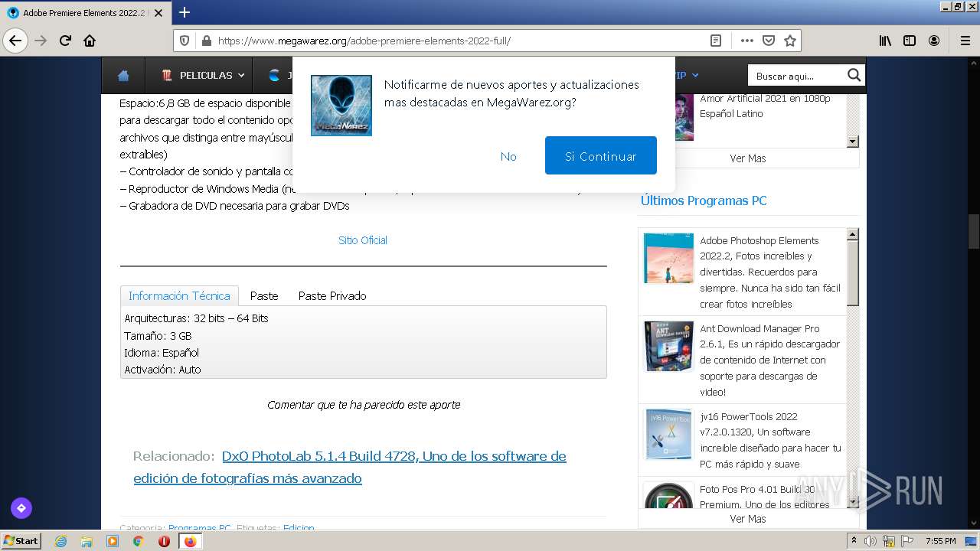Toggle reader view icon in address bar
Image resolution: width=980 pixels, height=551 pixels.
(x=716, y=41)
